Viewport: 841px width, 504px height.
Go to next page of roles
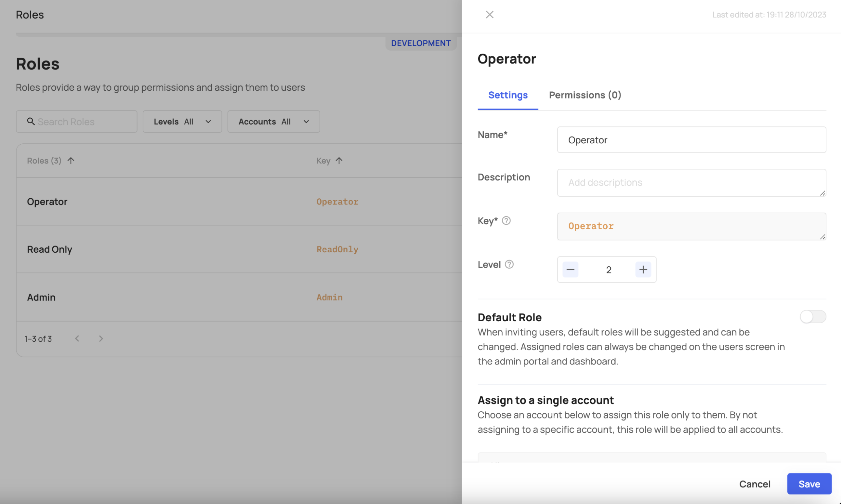pos(101,339)
